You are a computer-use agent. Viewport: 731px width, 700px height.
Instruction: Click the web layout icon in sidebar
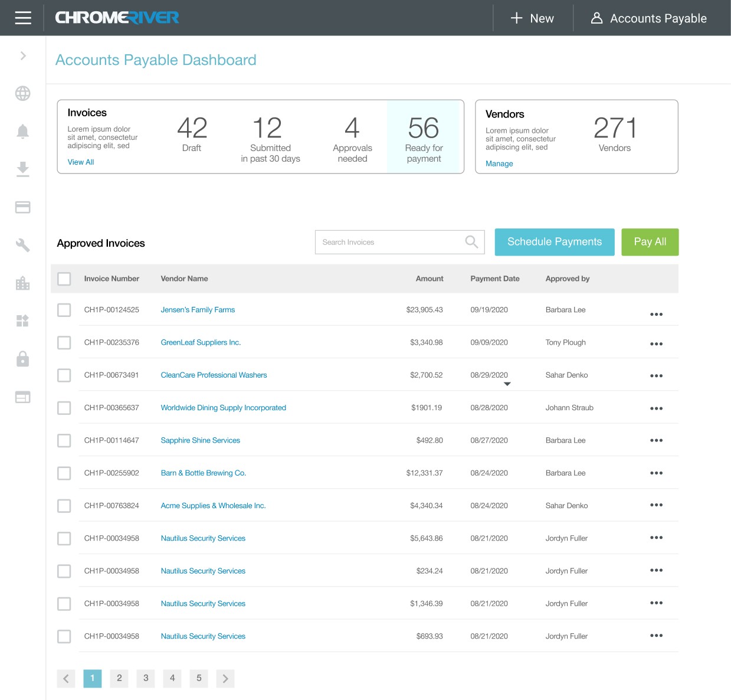(x=23, y=397)
